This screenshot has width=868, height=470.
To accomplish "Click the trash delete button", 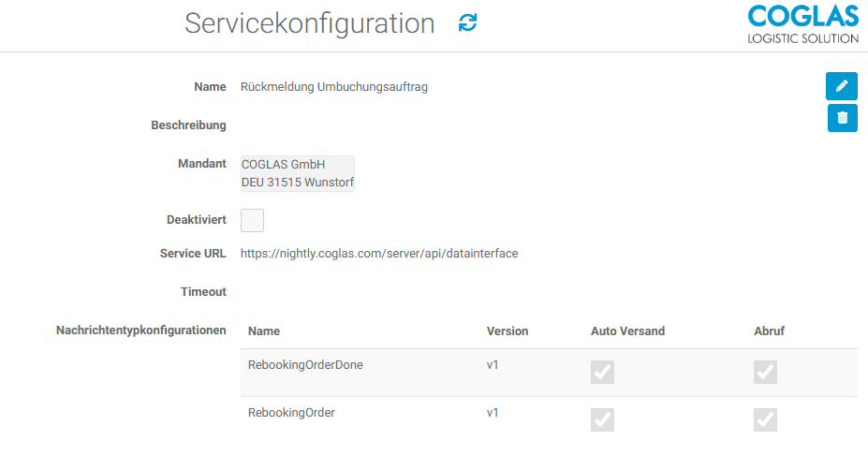I will pyautogui.click(x=842, y=117).
